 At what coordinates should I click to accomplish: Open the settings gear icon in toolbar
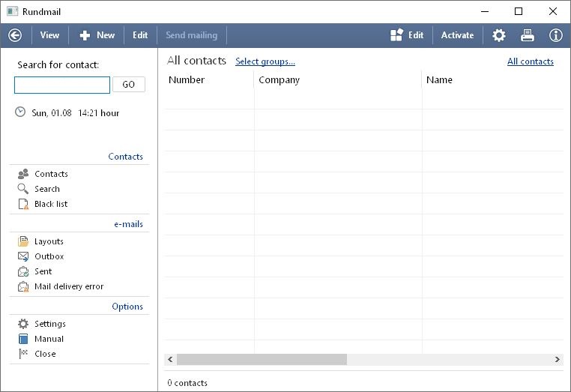[x=498, y=35]
